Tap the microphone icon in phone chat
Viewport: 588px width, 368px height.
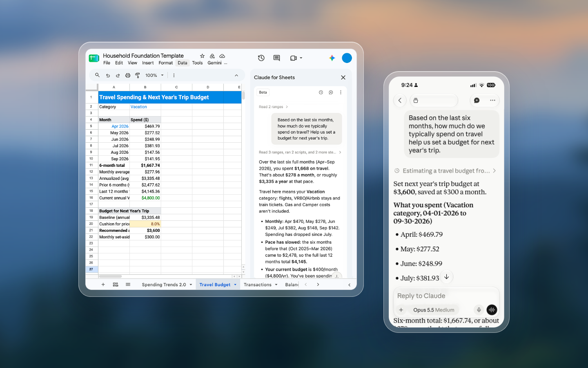(479, 310)
